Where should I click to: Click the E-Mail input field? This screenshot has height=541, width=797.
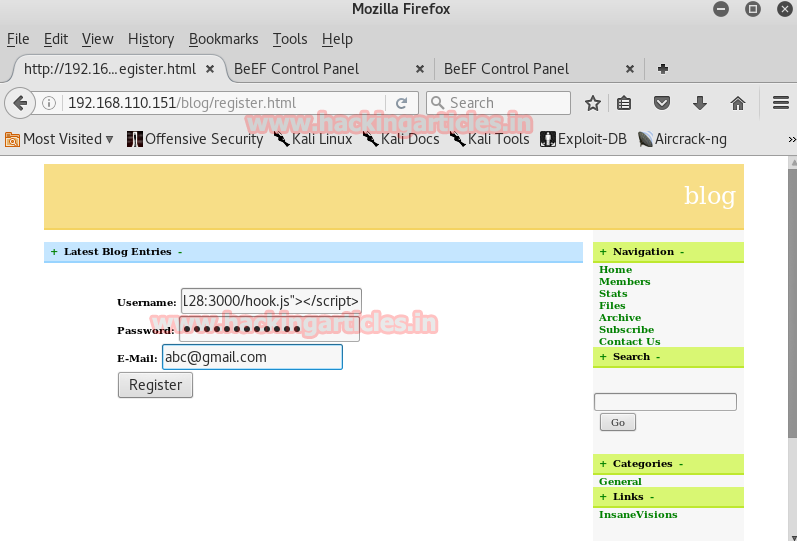[x=252, y=357]
